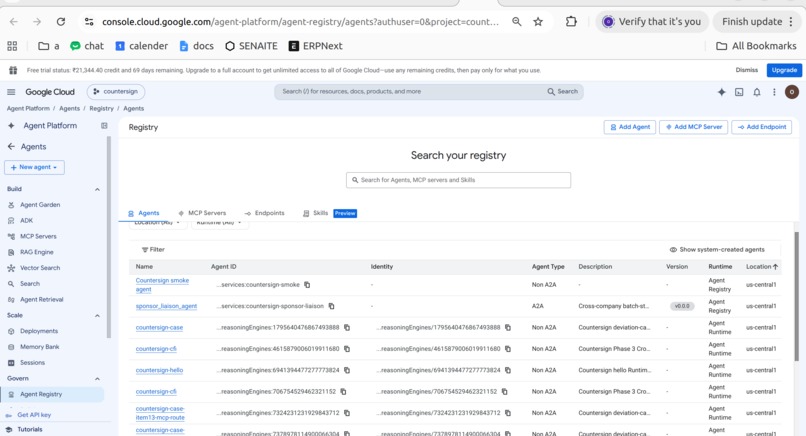This screenshot has width=806, height=436.
Task: Click the Registry breadcrumb link
Action: (x=101, y=108)
